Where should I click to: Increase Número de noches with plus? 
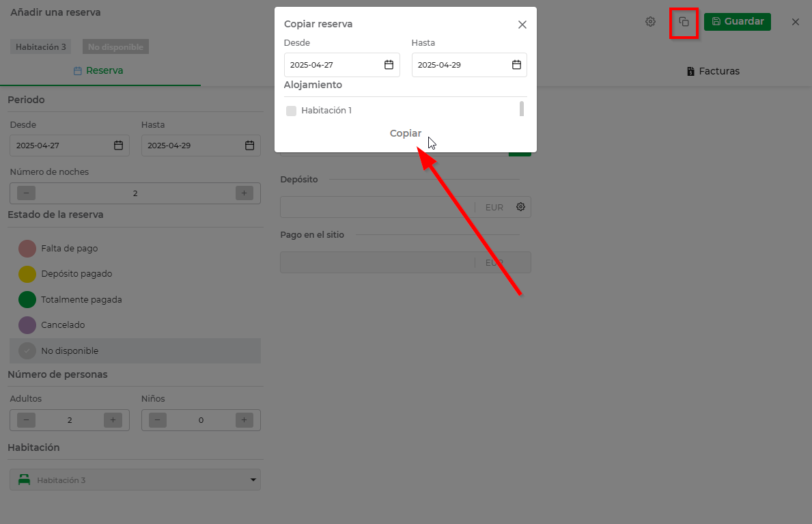(x=244, y=193)
